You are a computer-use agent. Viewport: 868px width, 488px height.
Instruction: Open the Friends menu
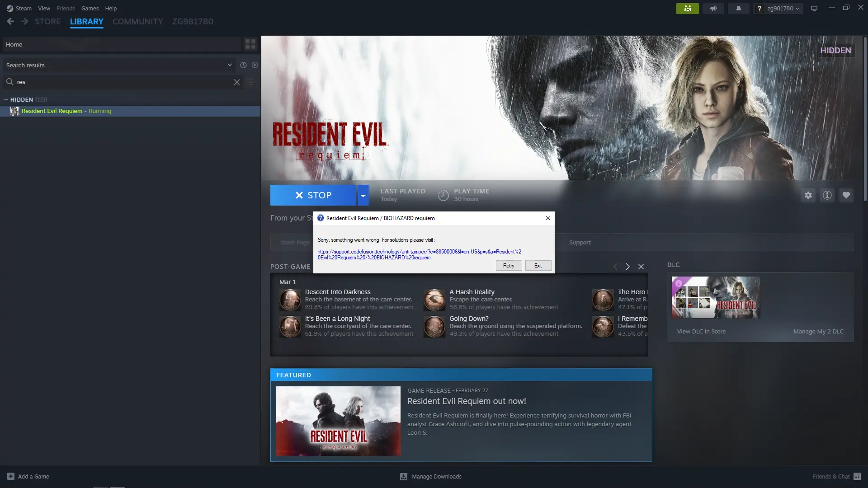66,8
